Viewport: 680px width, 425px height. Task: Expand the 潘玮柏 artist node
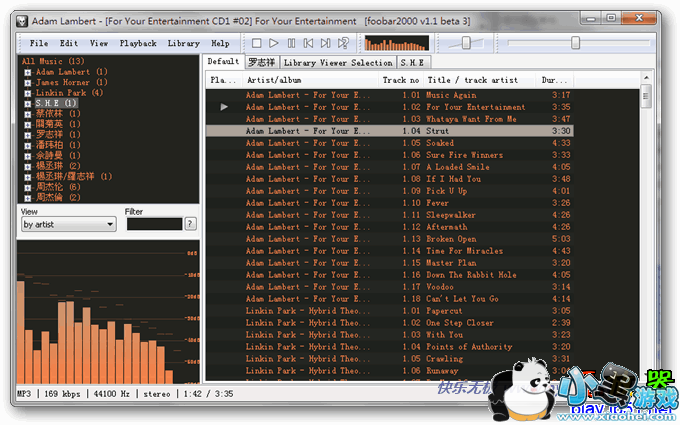click(28, 145)
